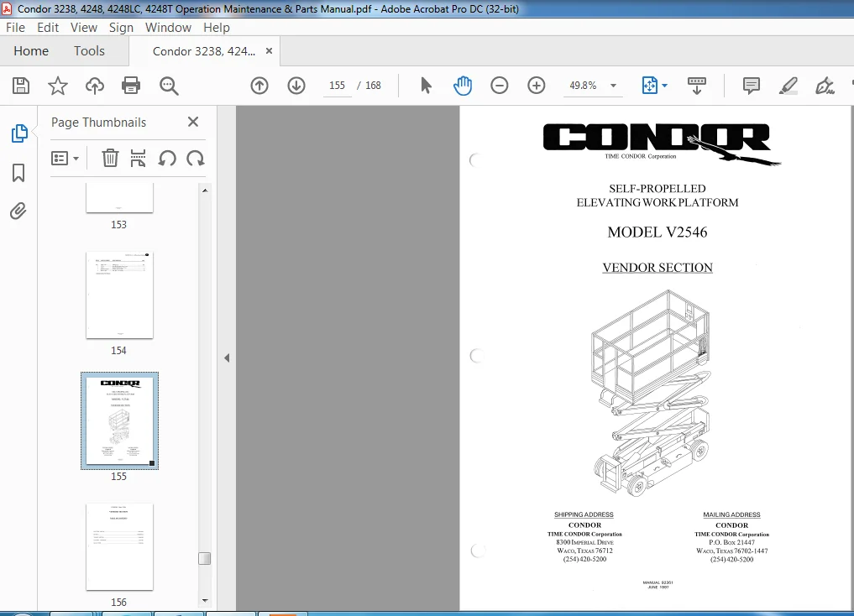
Task: Open the Bookmarks panel icon
Action: (18, 173)
